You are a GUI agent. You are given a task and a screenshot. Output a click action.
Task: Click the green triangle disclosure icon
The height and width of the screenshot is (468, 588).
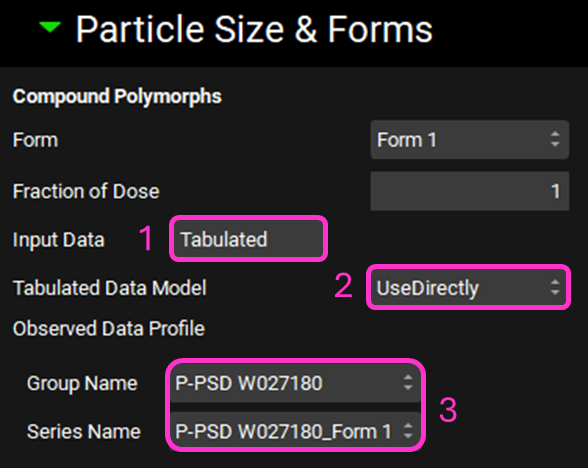(50, 27)
